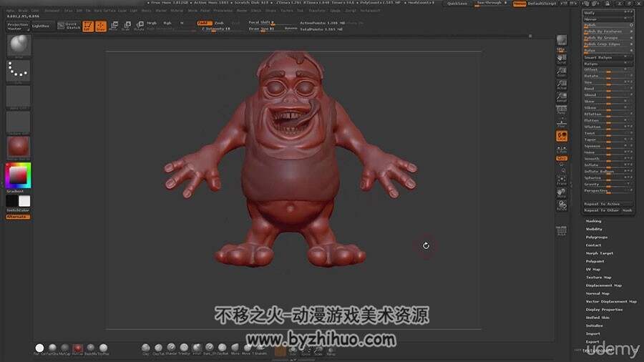This screenshot has height=362, width=644.
Task: Select the MatCap gray material sphere
Action: click(65, 348)
